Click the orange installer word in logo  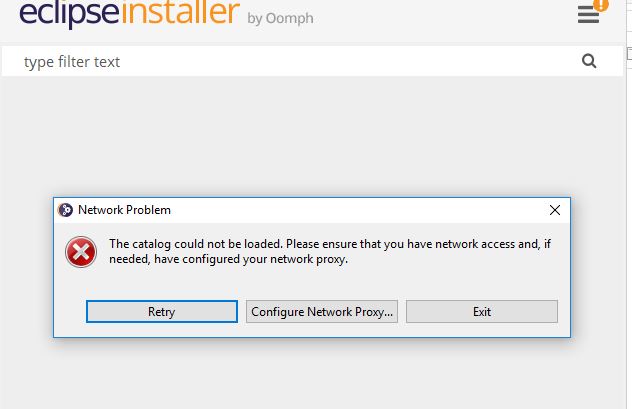point(180,12)
